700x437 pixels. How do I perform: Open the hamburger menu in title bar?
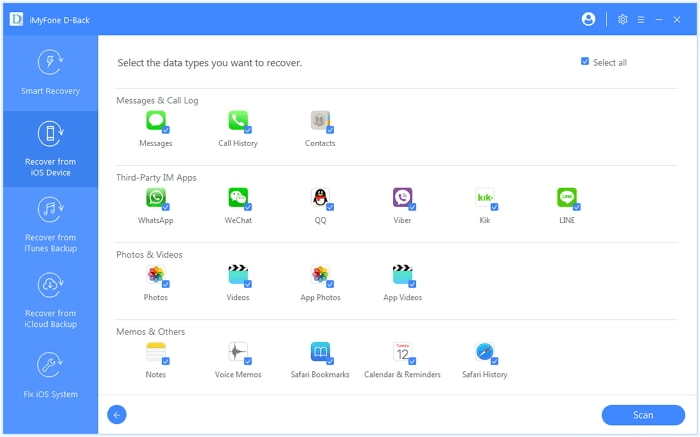(x=641, y=19)
